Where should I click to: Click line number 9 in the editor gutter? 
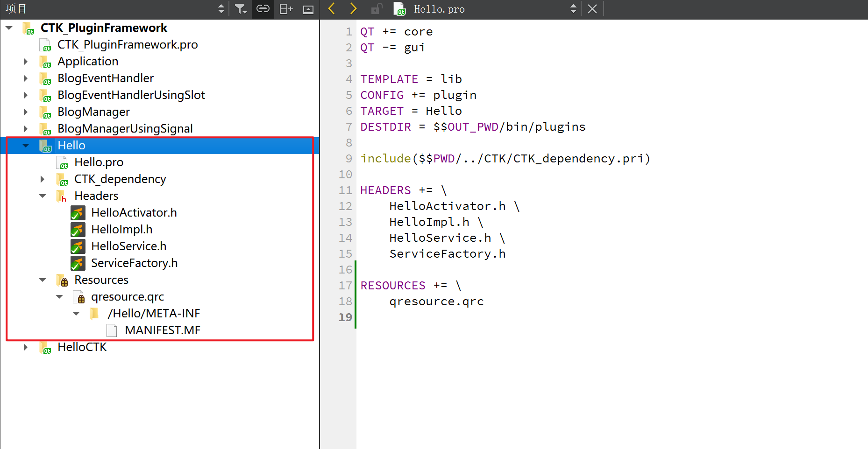tap(348, 158)
